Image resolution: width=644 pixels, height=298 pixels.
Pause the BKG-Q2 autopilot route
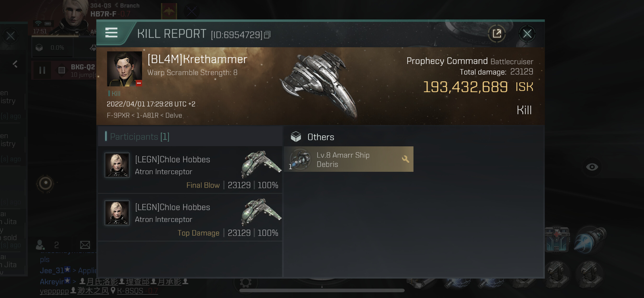[x=42, y=70]
